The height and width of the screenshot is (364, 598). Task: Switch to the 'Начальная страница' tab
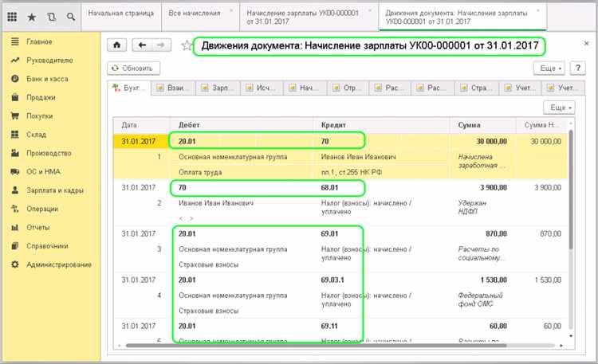coord(122,15)
